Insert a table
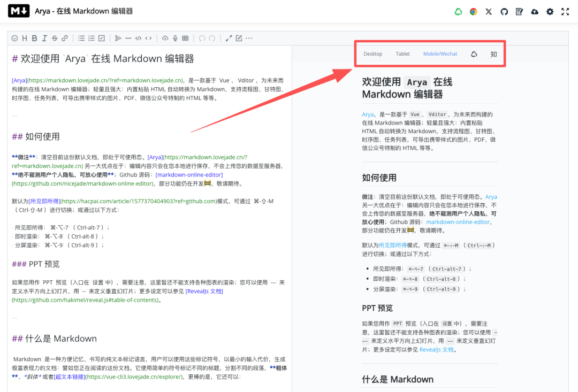This screenshot has width=578, height=392. [185, 39]
